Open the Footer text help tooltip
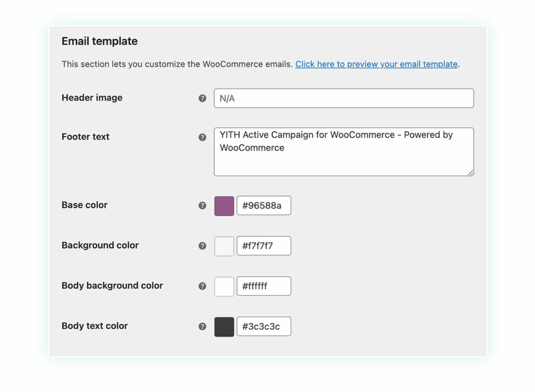The width and height of the screenshot is (535, 392). point(203,137)
